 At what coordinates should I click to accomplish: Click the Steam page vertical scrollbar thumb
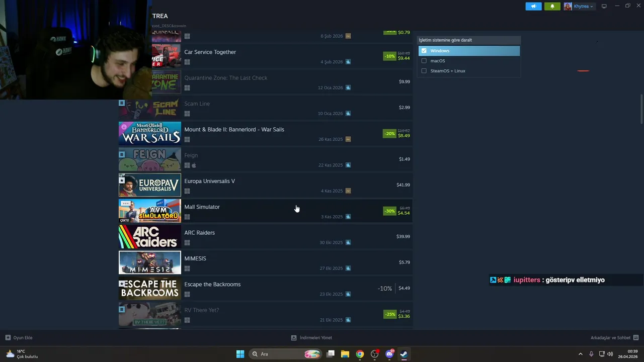[x=641, y=109]
